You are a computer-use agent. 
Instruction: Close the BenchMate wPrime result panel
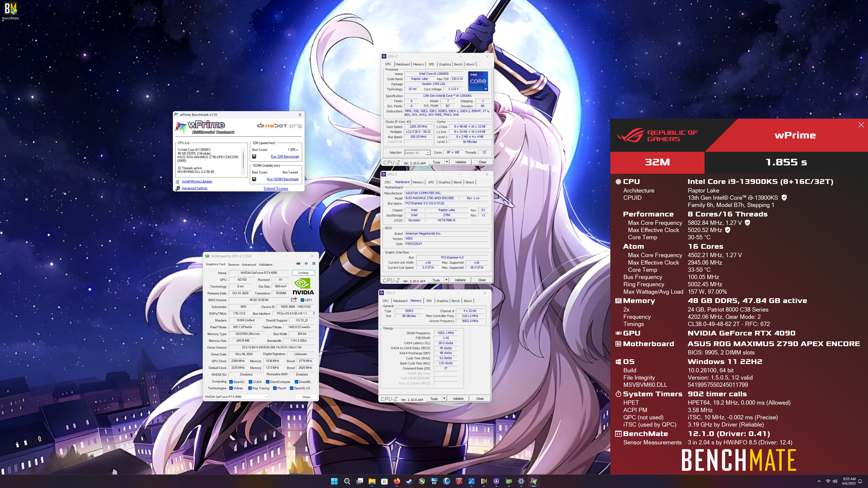point(861,125)
